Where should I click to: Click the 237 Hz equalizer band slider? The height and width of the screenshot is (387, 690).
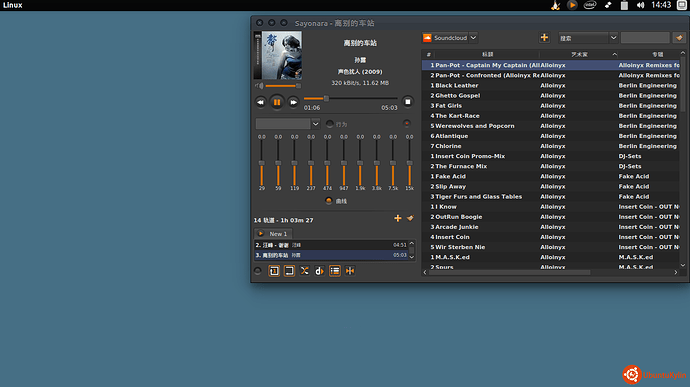(311, 163)
